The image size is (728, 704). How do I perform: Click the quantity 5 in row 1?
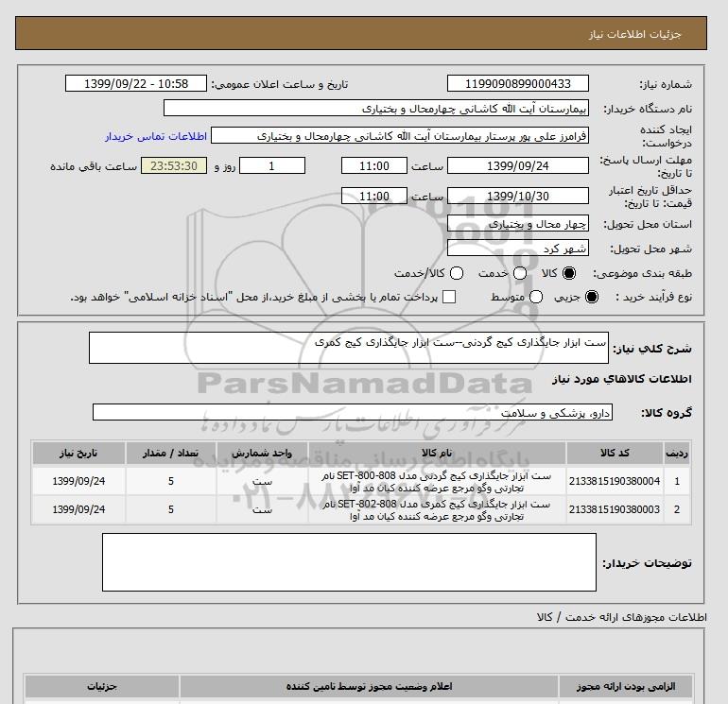coord(171,481)
